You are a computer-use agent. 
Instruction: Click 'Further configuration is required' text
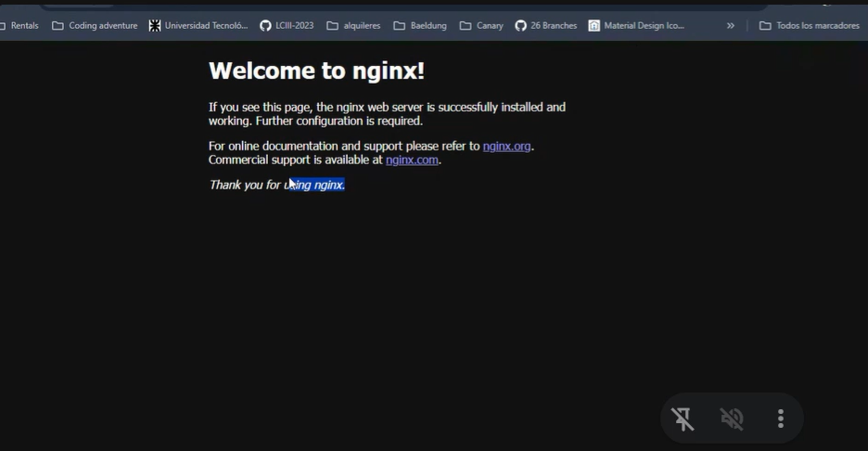(338, 121)
